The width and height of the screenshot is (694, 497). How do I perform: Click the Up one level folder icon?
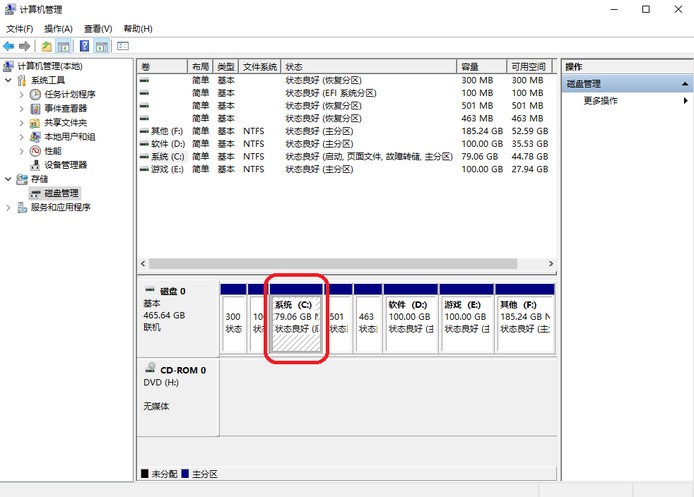point(46,46)
